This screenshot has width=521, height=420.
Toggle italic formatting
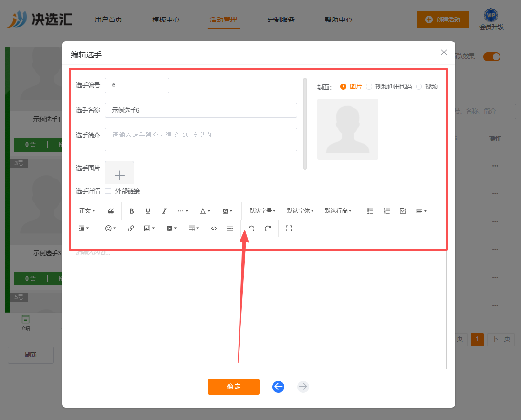point(164,211)
